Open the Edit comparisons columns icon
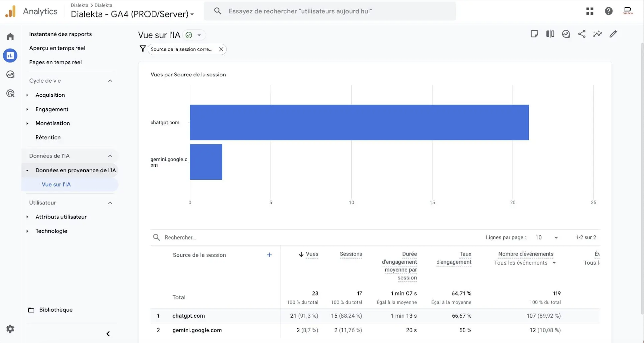644x343 pixels. point(550,34)
